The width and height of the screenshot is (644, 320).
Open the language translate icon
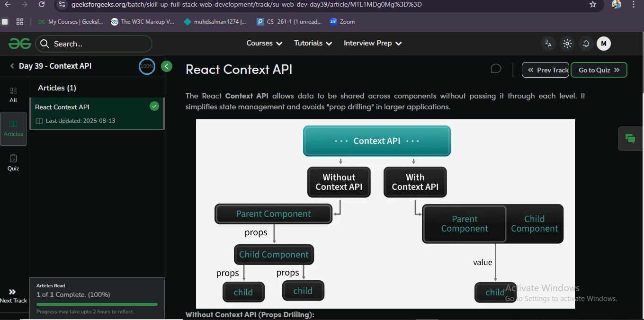(x=548, y=44)
